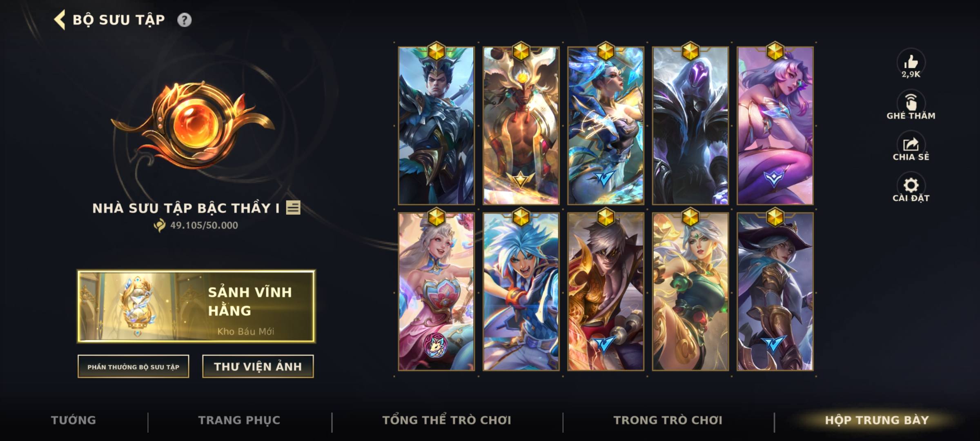This screenshot has width=980, height=441.
Task: Open the help question mark icon
Action: point(184,20)
